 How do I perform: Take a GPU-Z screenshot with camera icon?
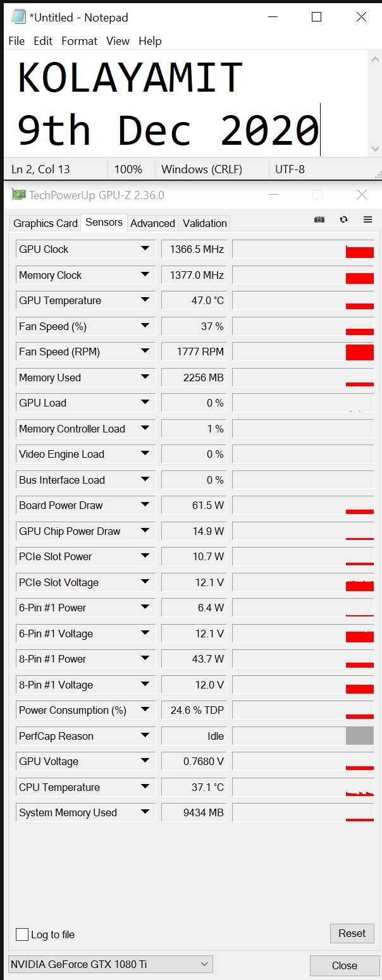(x=319, y=219)
